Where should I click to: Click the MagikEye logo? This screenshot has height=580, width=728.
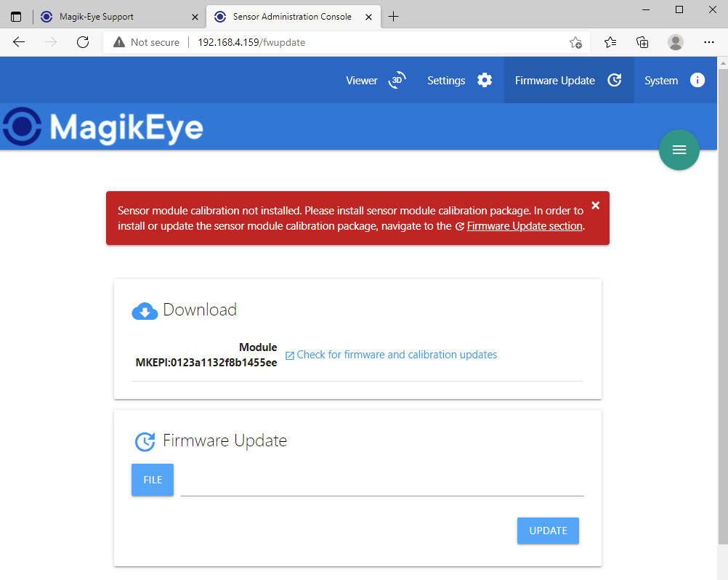103,126
